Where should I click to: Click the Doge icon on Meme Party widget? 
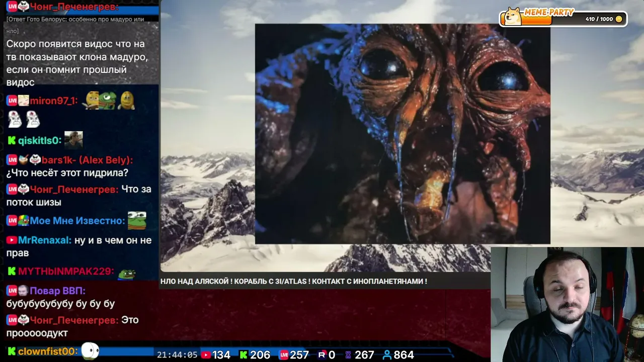click(x=513, y=16)
